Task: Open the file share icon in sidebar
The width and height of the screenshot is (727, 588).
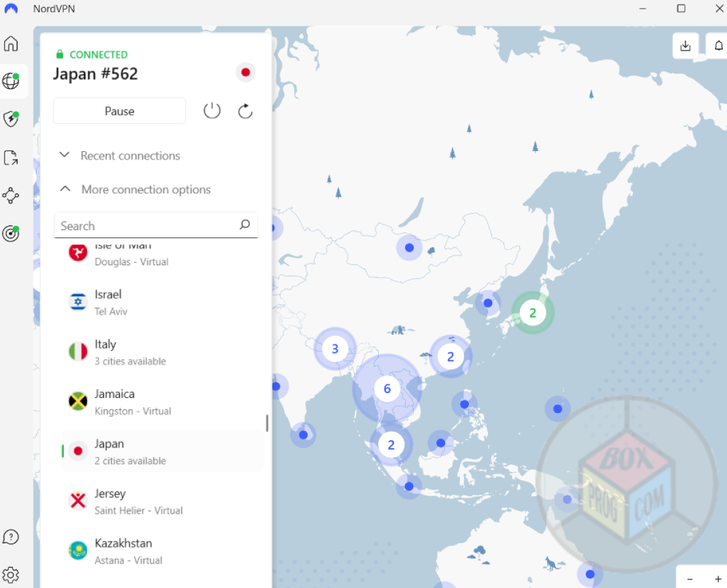Action: click(x=11, y=157)
